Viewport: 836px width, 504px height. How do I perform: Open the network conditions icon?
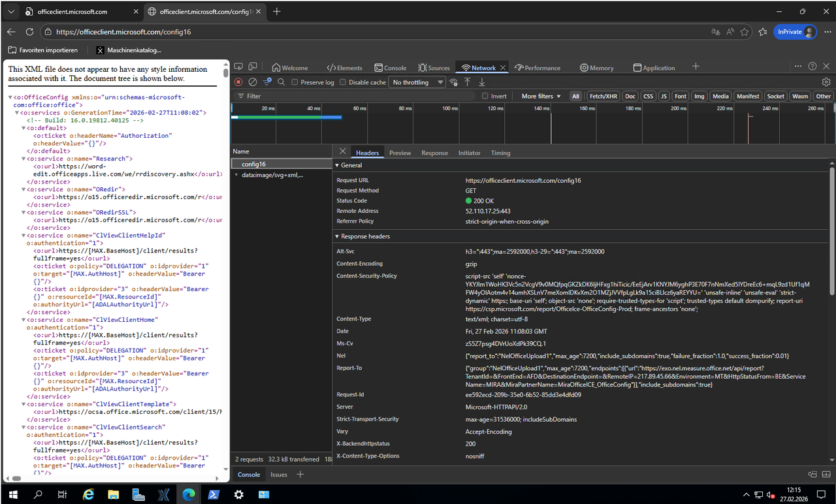(x=453, y=82)
